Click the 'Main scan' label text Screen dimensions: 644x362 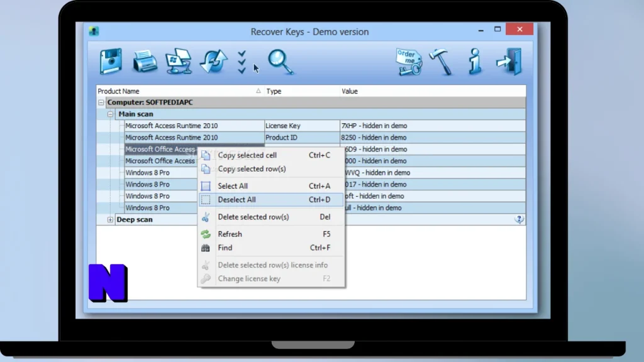pos(136,114)
